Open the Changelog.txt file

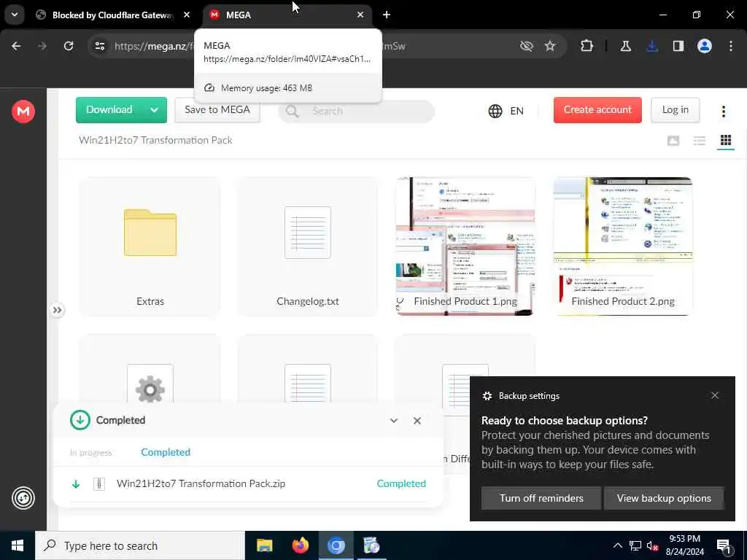tap(308, 246)
